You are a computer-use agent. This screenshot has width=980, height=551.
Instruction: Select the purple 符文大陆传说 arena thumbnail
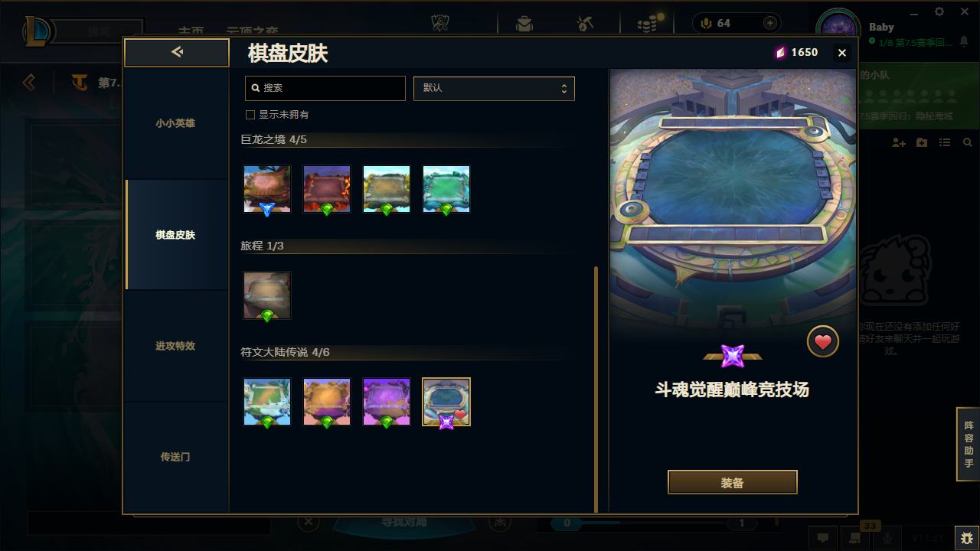tap(387, 402)
